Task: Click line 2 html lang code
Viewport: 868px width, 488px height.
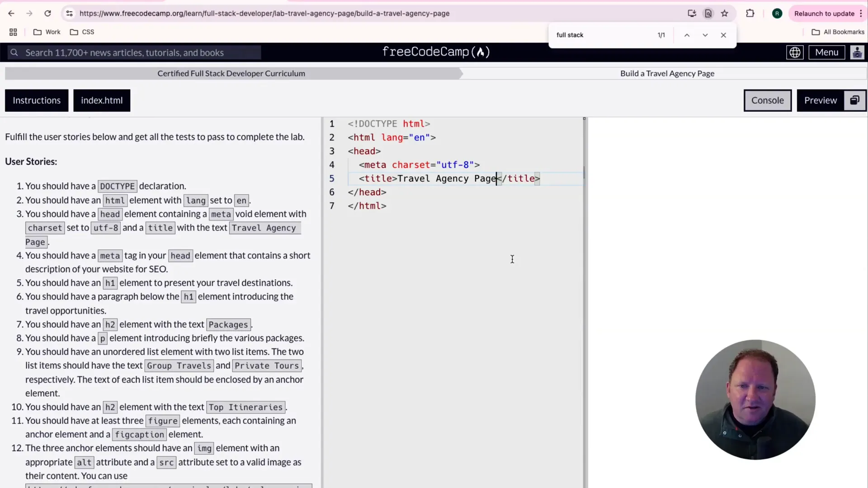Action: (x=392, y=137)
